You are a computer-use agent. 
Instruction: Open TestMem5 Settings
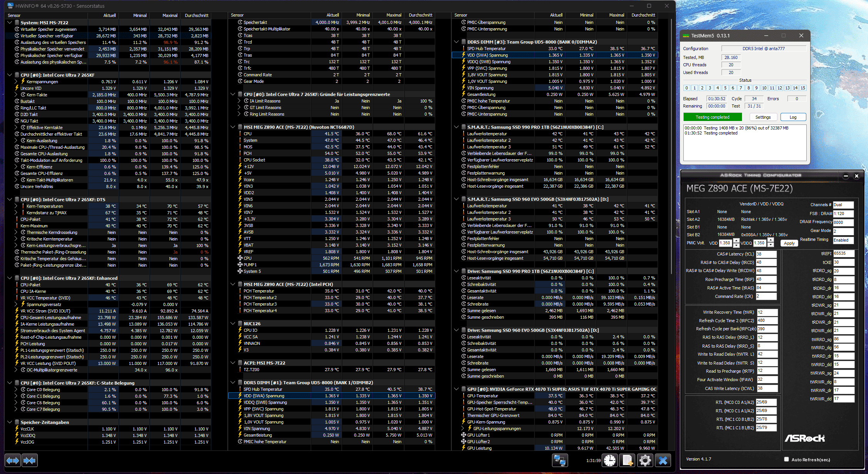pyautogui.click(x=763, y=117)
